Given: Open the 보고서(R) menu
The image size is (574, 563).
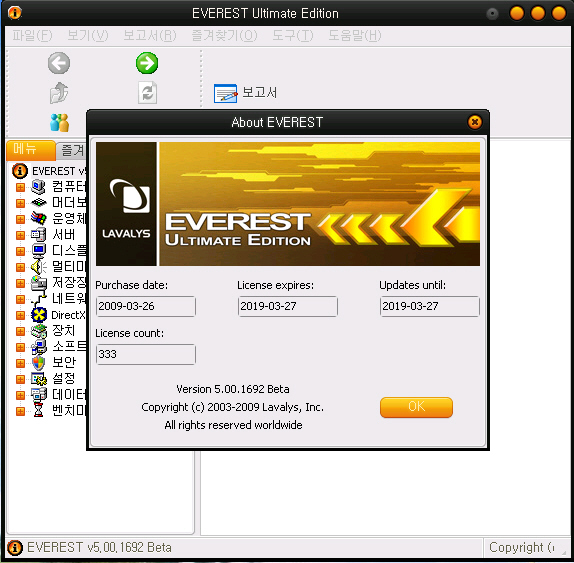Looking at the screenshot, I should coord(150,36).
